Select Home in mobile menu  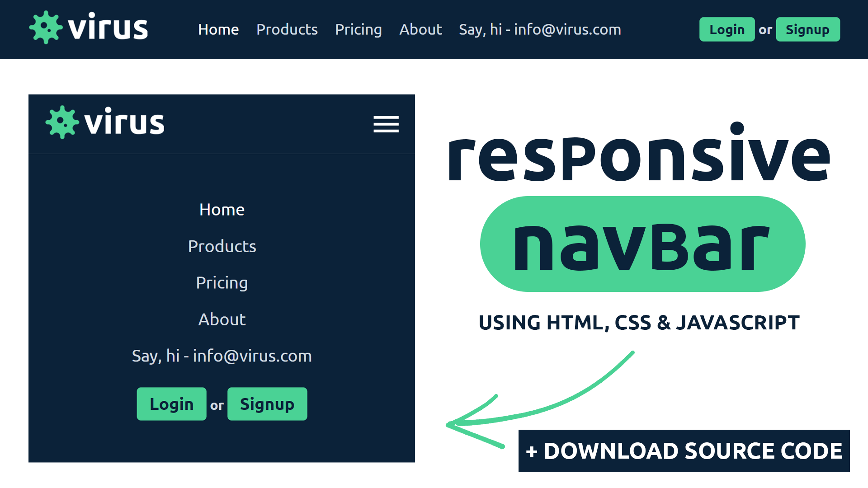222,210
